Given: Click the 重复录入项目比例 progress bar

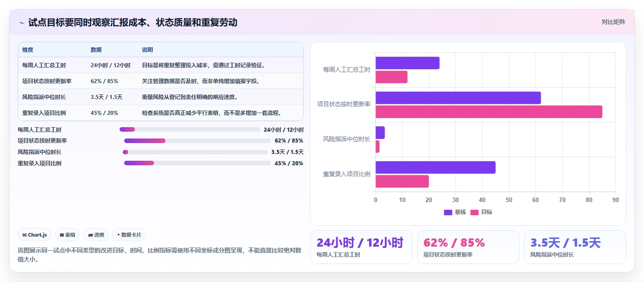Looking at the screenshot, I should pos(197,163).
